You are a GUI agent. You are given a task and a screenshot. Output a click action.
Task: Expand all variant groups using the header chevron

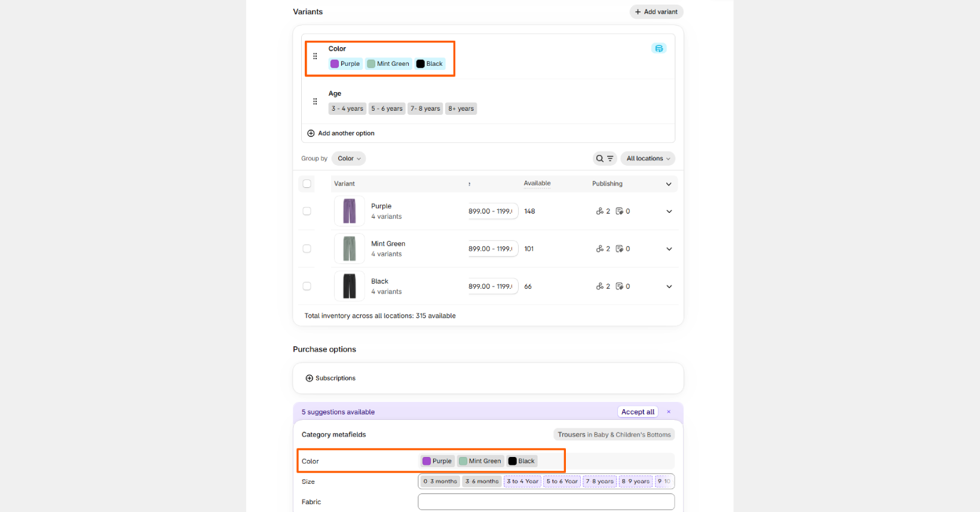pos(669,184)
